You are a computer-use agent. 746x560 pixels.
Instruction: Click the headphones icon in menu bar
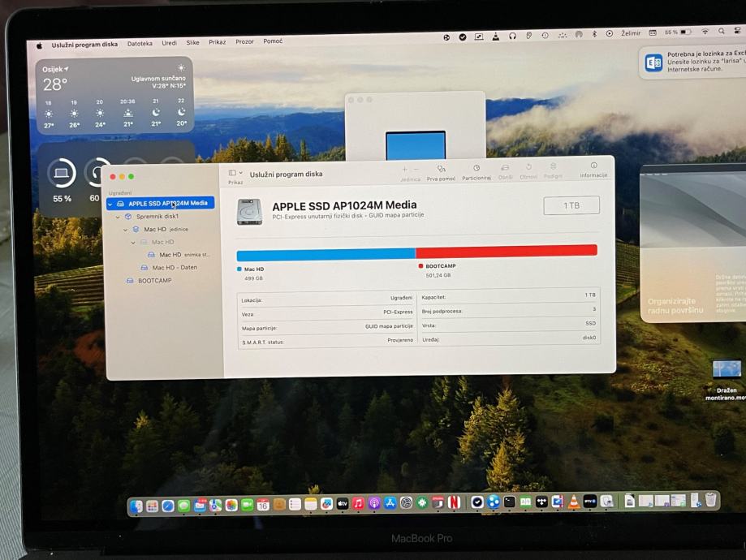tap(512, 36)
